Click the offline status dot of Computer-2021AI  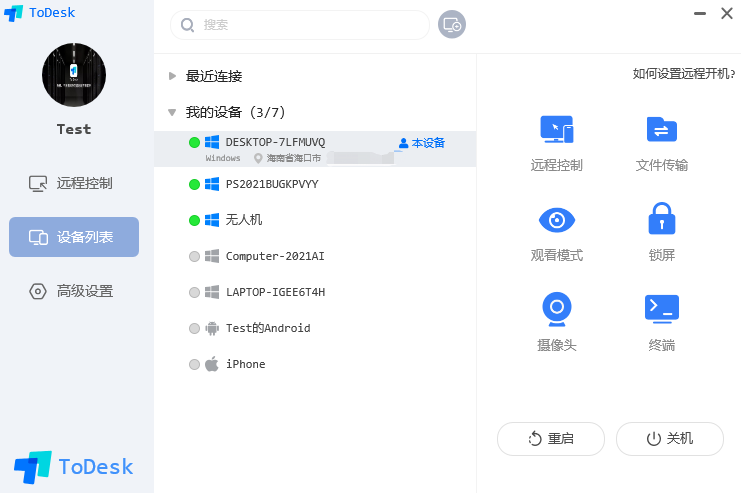(x=194, y=256)
